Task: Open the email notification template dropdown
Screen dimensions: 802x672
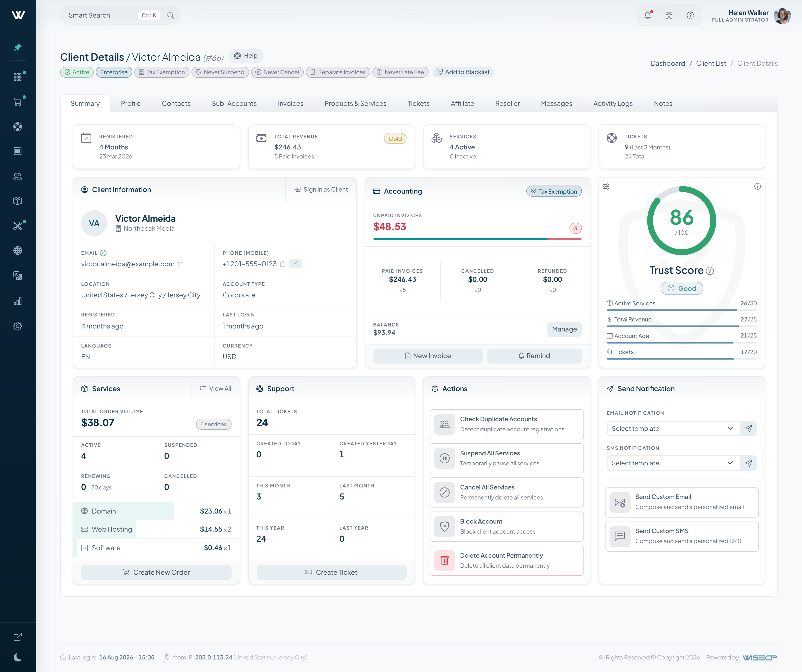Action: (x=673, y=429)
